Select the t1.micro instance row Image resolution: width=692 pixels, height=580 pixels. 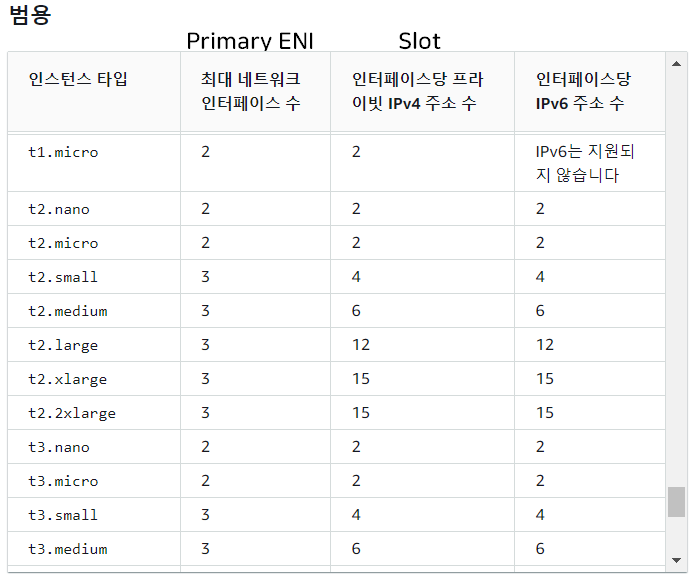336,163
